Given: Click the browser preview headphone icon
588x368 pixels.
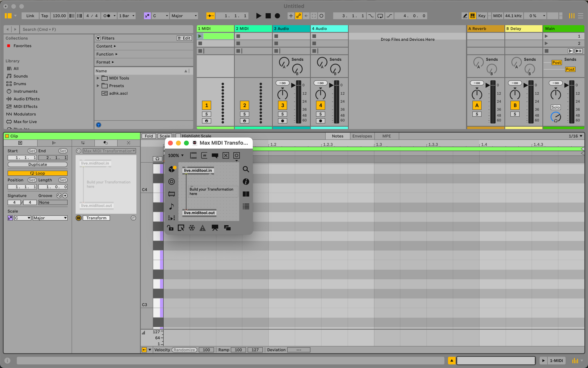Looking at the screenshot, I should click(98, 125).
